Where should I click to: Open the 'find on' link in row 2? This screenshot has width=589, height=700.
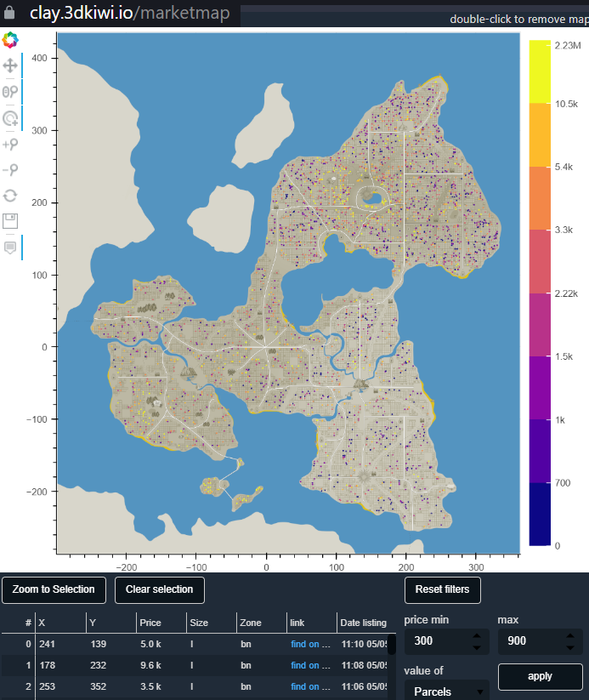310,686
